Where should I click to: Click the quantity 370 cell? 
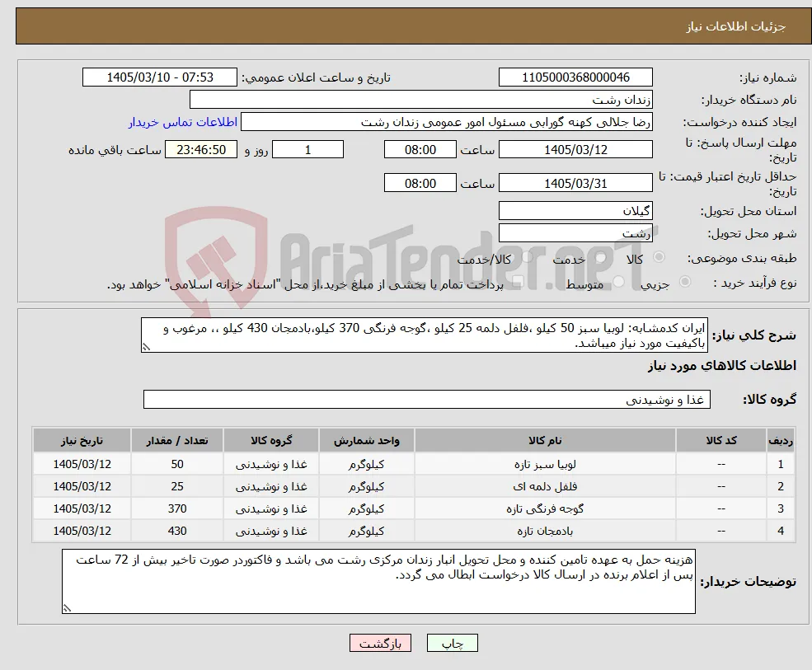pos(177,509)
